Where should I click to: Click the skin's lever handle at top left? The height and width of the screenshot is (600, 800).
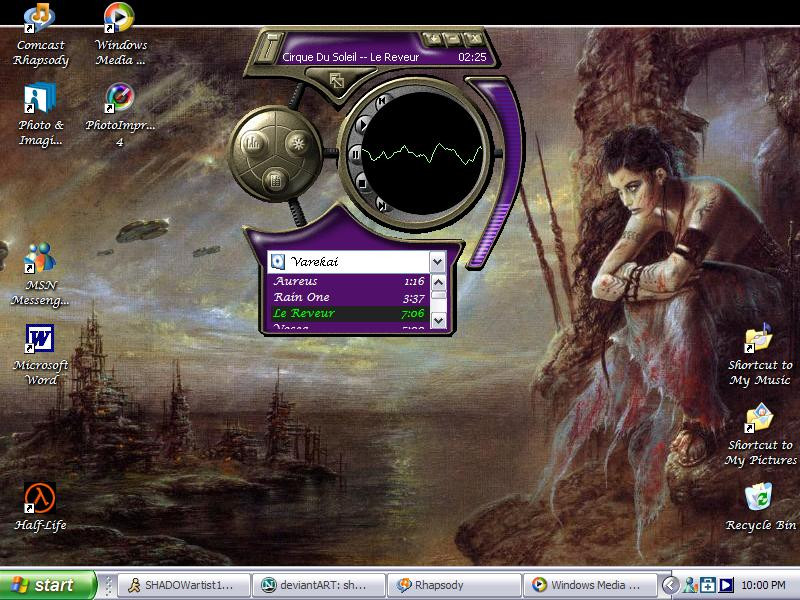[x=265, y=47]
